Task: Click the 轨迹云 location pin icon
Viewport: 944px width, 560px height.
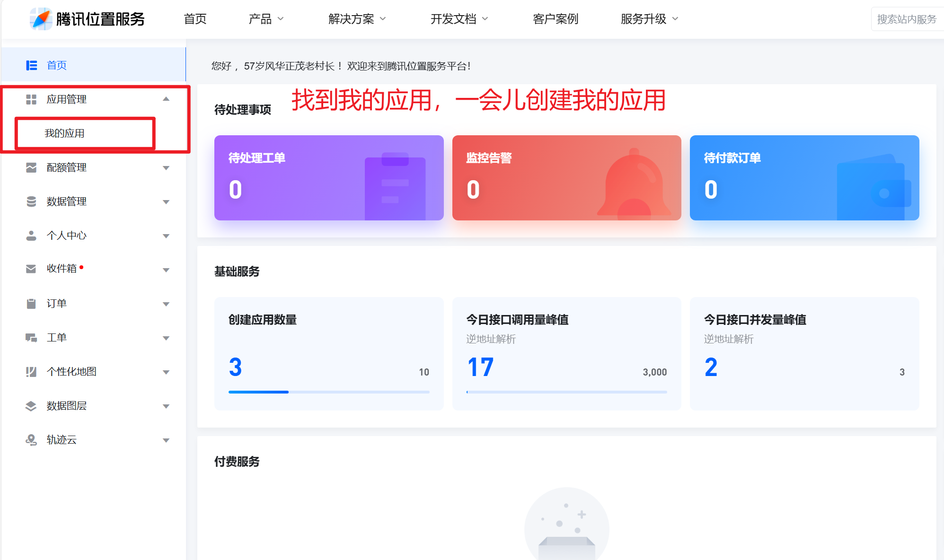Action: 31,440
